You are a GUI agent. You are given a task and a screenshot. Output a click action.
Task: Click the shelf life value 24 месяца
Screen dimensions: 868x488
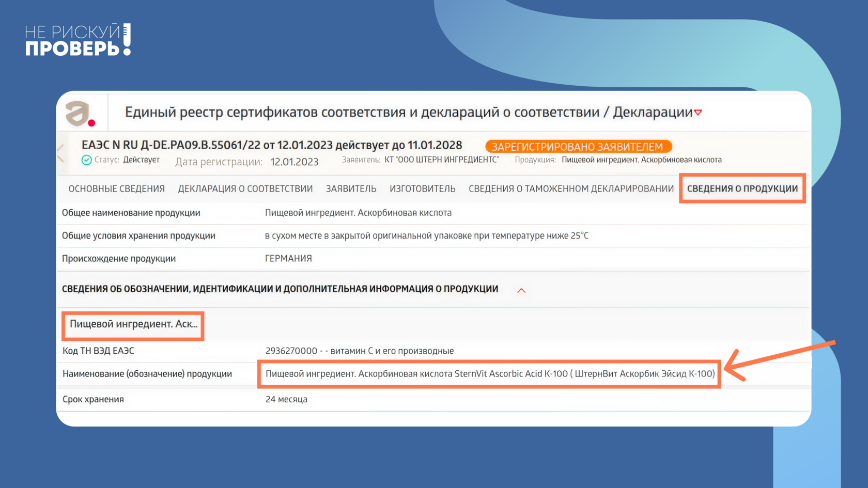286,400
